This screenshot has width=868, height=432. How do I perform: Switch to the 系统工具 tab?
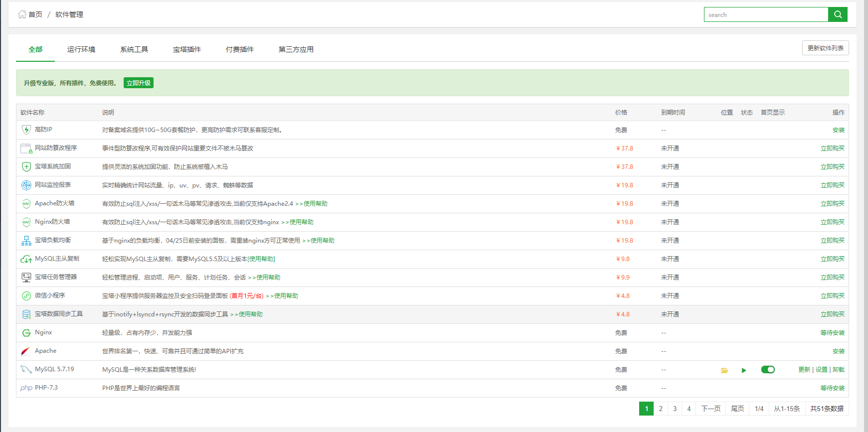[134, 49]
